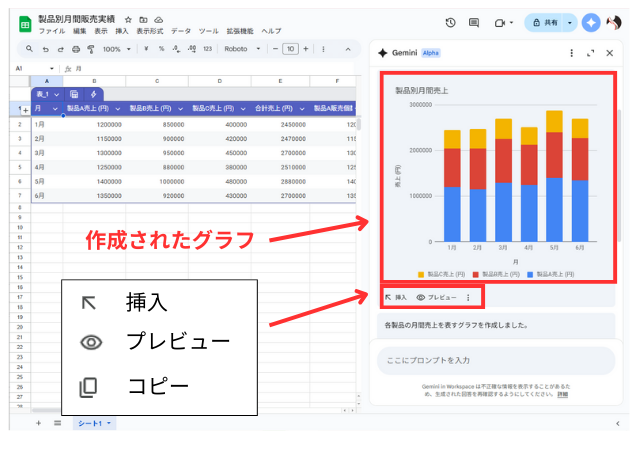Select the paint format tool
This screenshot has height=451, width=639.
pos(90,48)
